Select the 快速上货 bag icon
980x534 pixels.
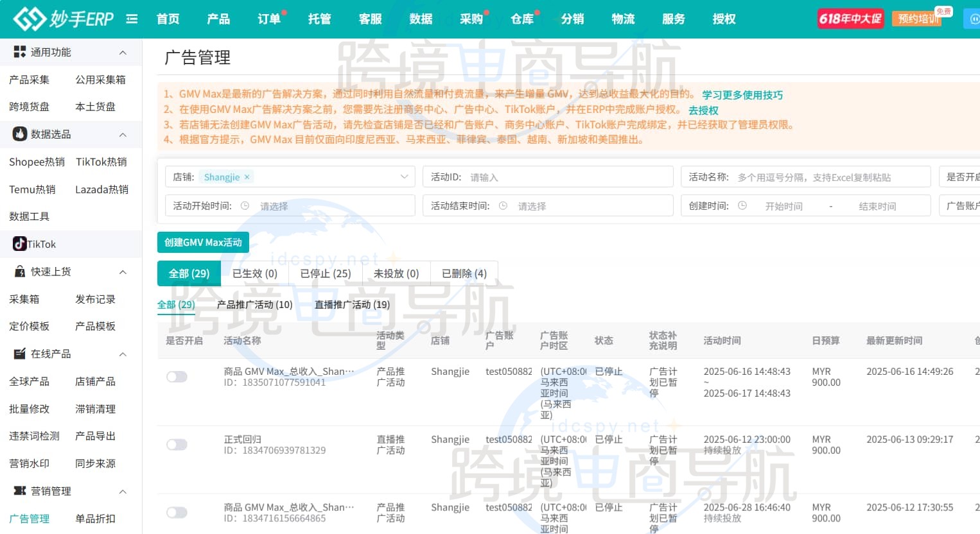[x=19, y=271]
